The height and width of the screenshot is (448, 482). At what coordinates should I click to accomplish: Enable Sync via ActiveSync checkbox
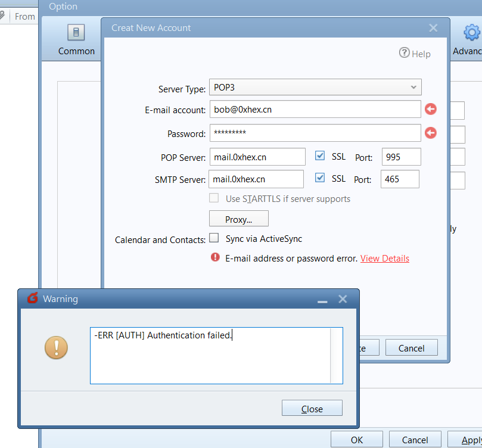(x=214, y=238)
